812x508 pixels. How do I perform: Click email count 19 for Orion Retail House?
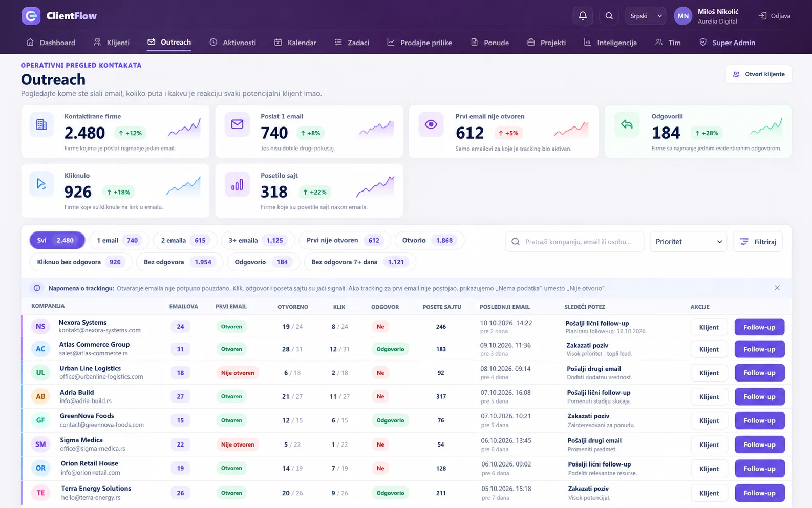(180, 468)
